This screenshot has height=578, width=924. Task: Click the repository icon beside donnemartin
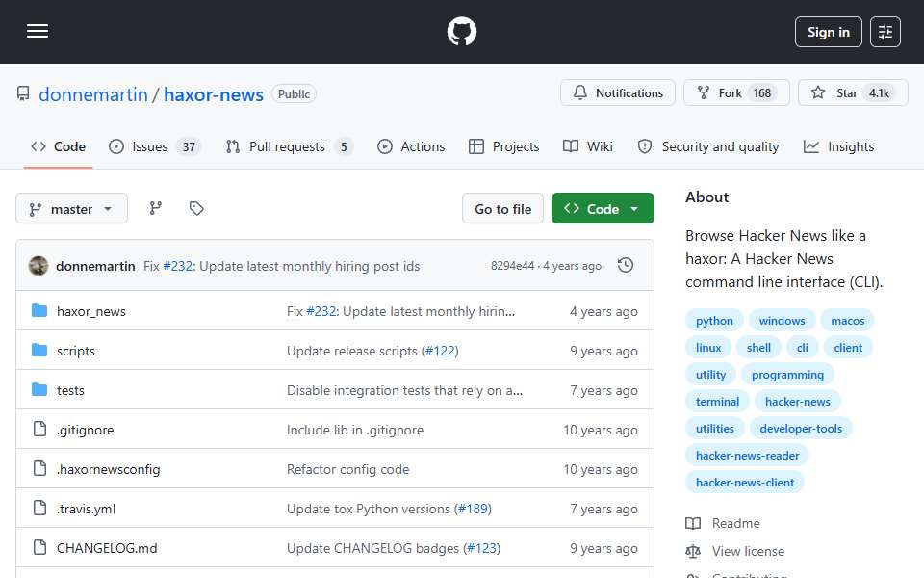23,93
